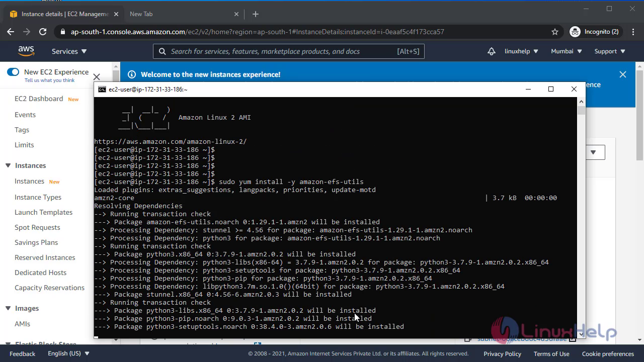Open Tags in the sidebar

click(x=22, y=130)
